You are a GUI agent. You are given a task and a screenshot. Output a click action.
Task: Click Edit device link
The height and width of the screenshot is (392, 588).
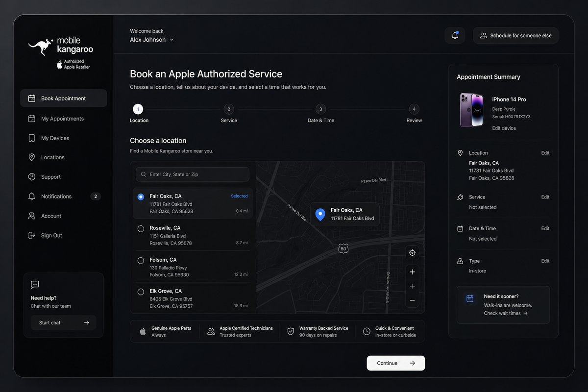coord(504,128)
